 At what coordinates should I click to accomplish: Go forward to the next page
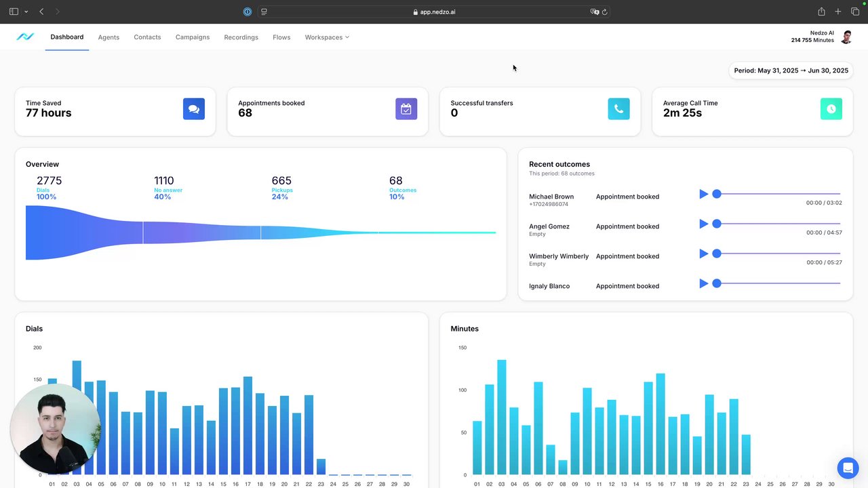pos(58,12)
